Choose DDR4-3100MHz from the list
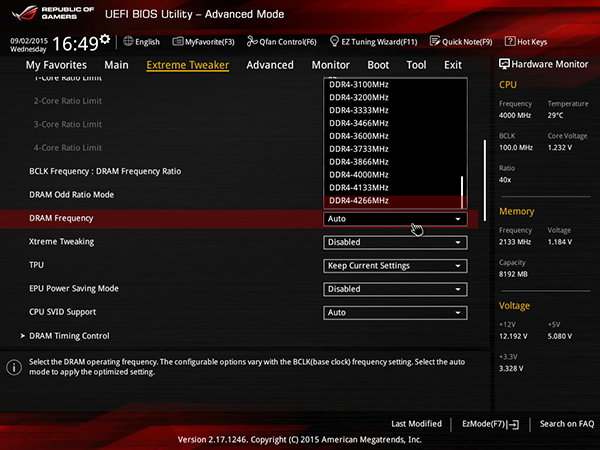The height and width of the screenshot is (450, 600). coord(359,85)
